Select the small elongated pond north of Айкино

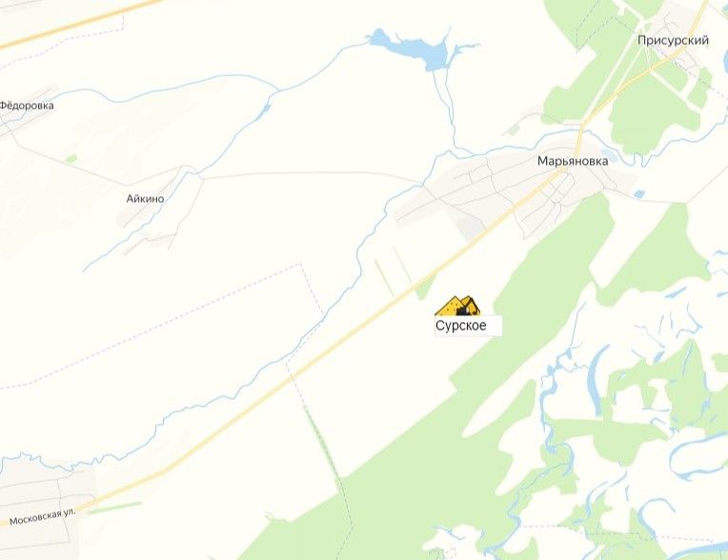pos(266,109)
